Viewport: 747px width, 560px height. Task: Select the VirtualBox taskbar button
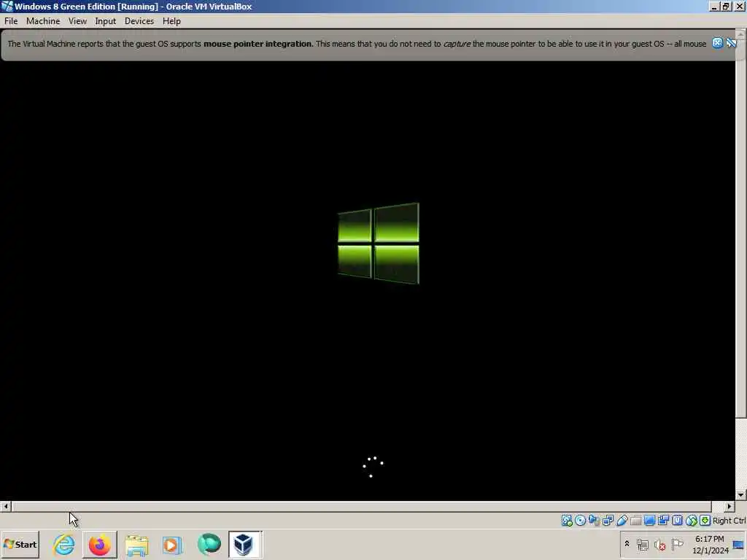pyautogui.click(x=244, y=544)
